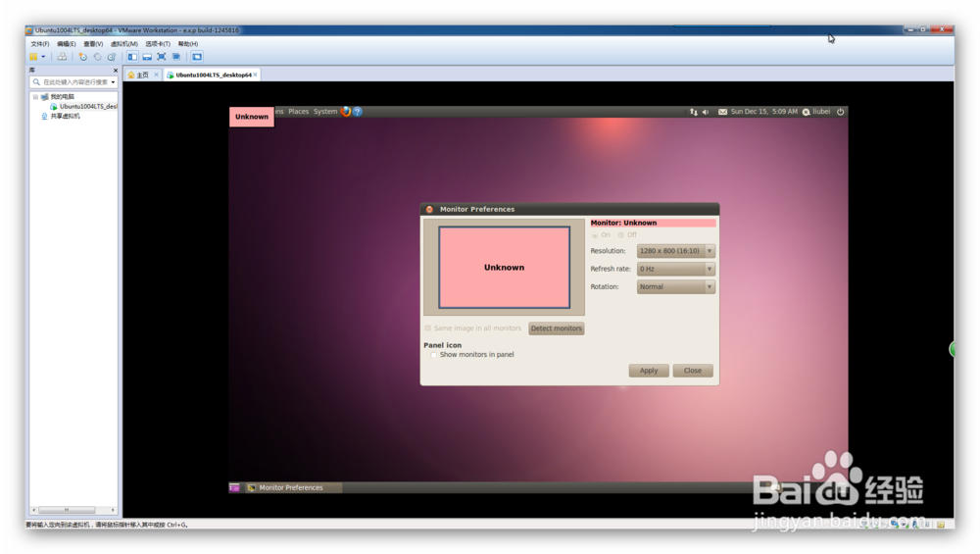
Task: Click the Sun Dec 15 clock
Action: (x=763, y=112)
